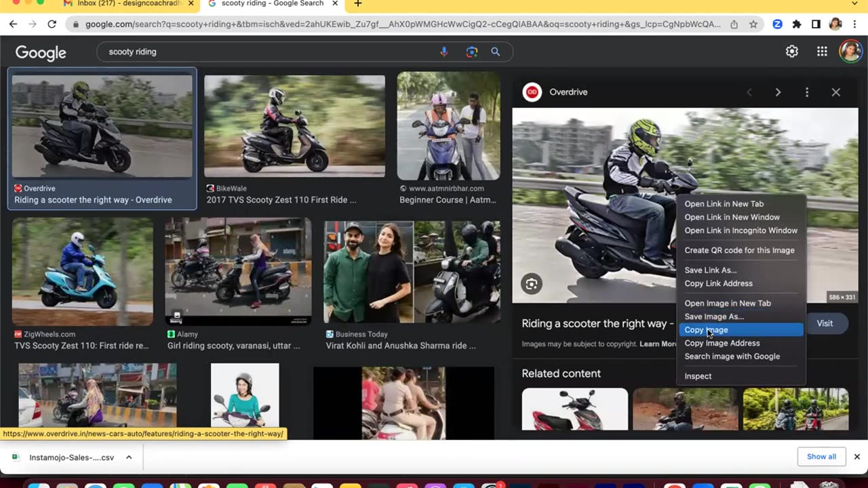Open Google quick settings gear
The image size is (868, 488).
(792, 52)
